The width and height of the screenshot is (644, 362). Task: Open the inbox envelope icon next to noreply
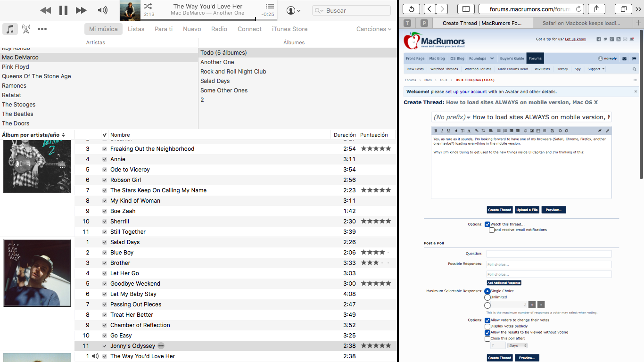[625, 58]
